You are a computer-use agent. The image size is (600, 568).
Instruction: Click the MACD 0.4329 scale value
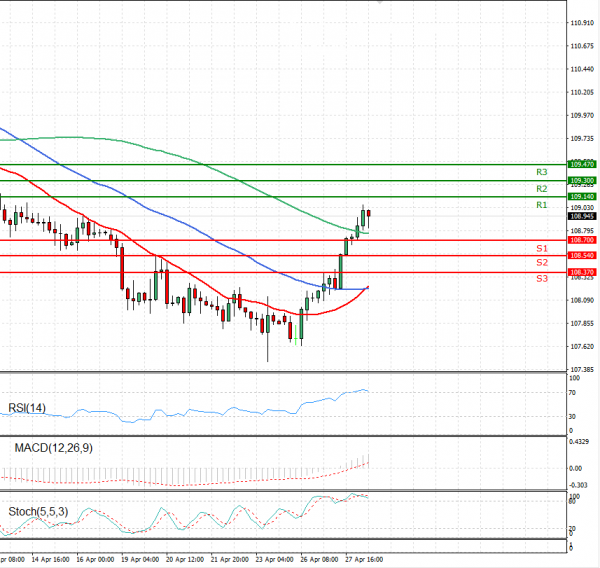[579, 442]
